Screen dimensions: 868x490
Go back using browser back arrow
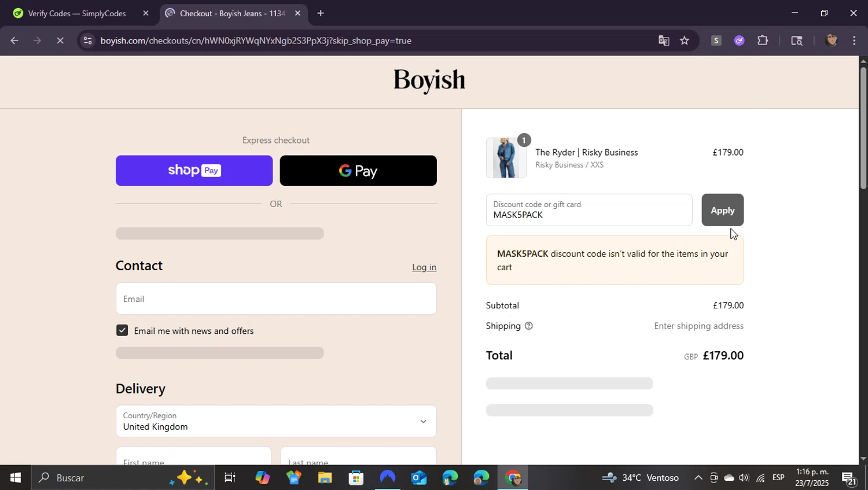[14, 40]
